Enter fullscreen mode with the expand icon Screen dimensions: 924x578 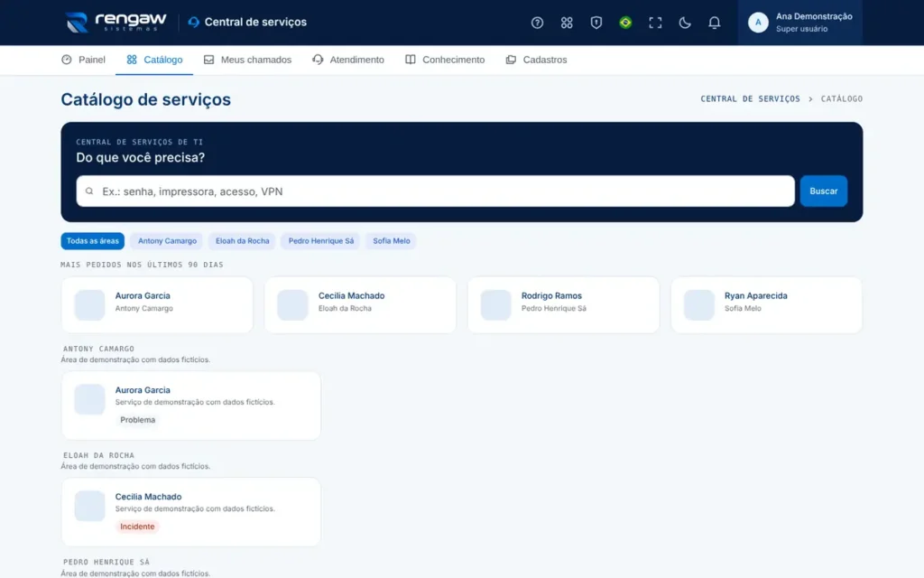tap(655, 23)
